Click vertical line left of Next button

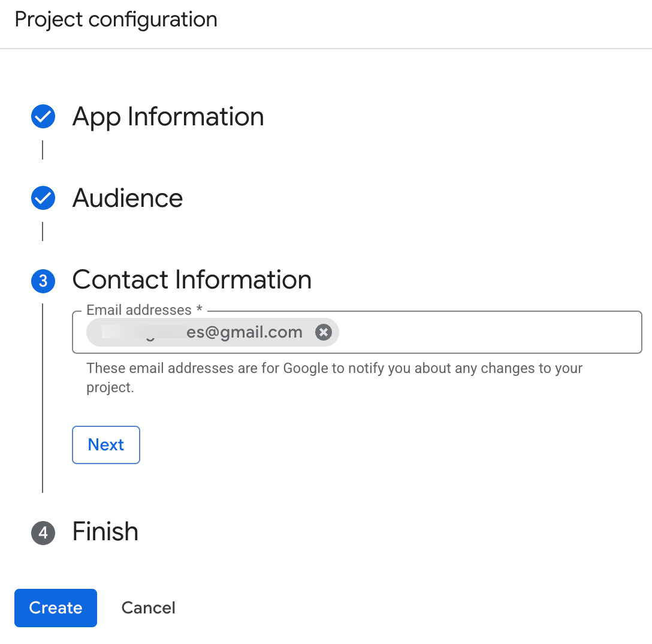[43, 445]
